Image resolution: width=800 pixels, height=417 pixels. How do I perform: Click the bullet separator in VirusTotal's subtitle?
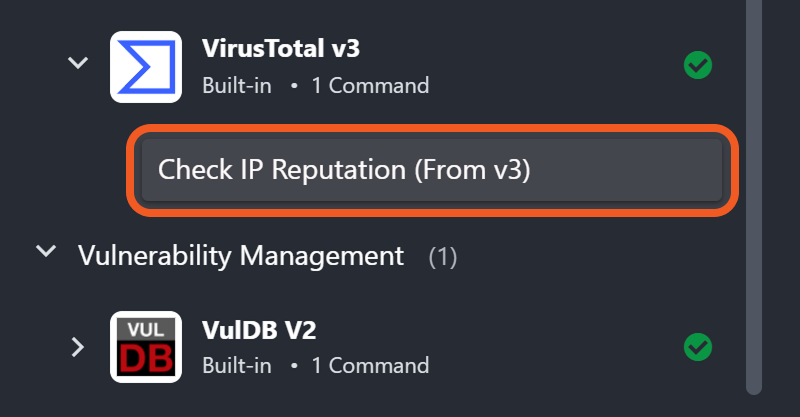pos(294,86)
